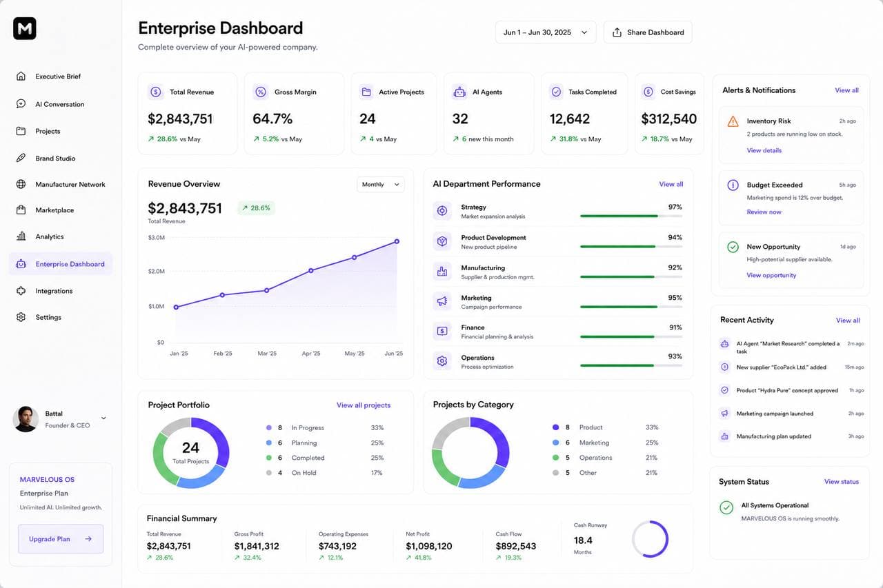Click Review now for Budget Exceeded
Image resolution: width=883 pixels, height=588 pixels.
click(764, 212)
